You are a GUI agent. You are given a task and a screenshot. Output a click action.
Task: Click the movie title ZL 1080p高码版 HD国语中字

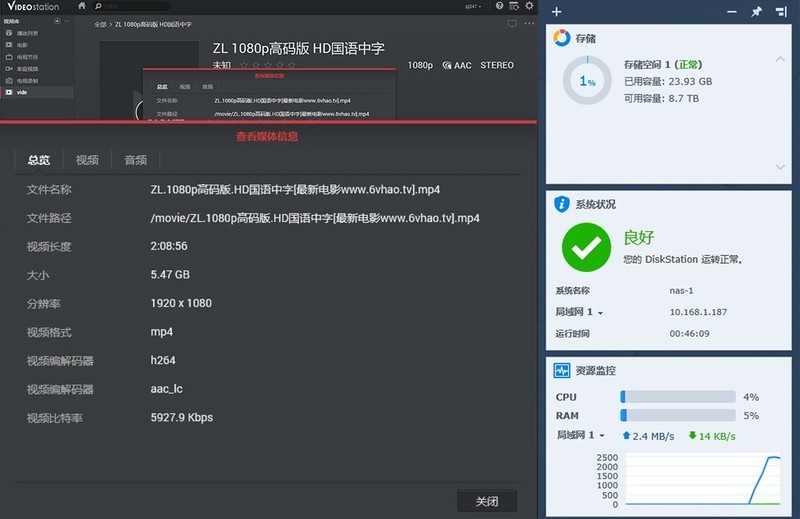click(298, 48)
